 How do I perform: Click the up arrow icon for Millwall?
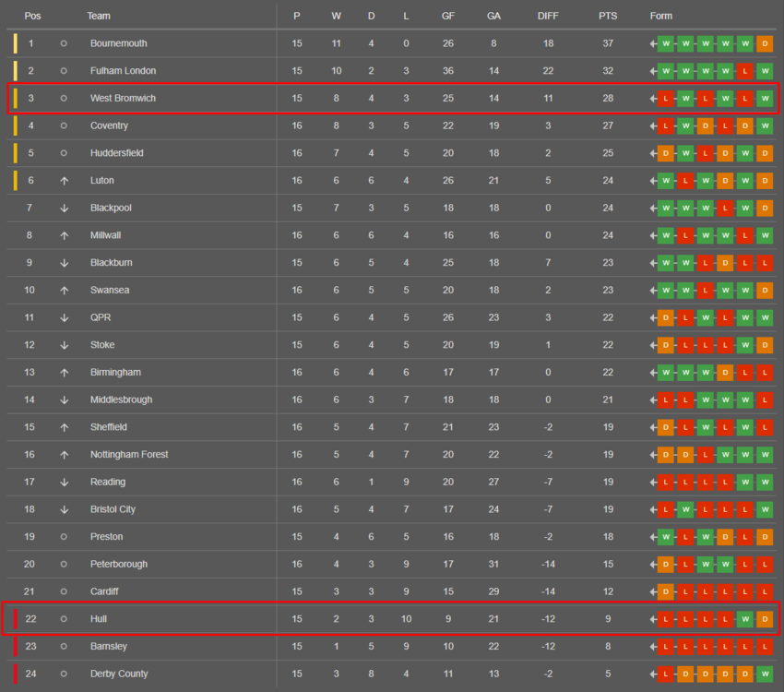coord(64,235)
